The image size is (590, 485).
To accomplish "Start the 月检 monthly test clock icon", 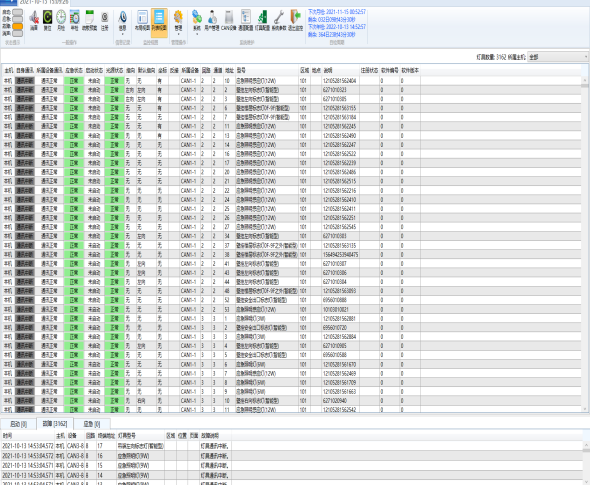I will point(61,21).
